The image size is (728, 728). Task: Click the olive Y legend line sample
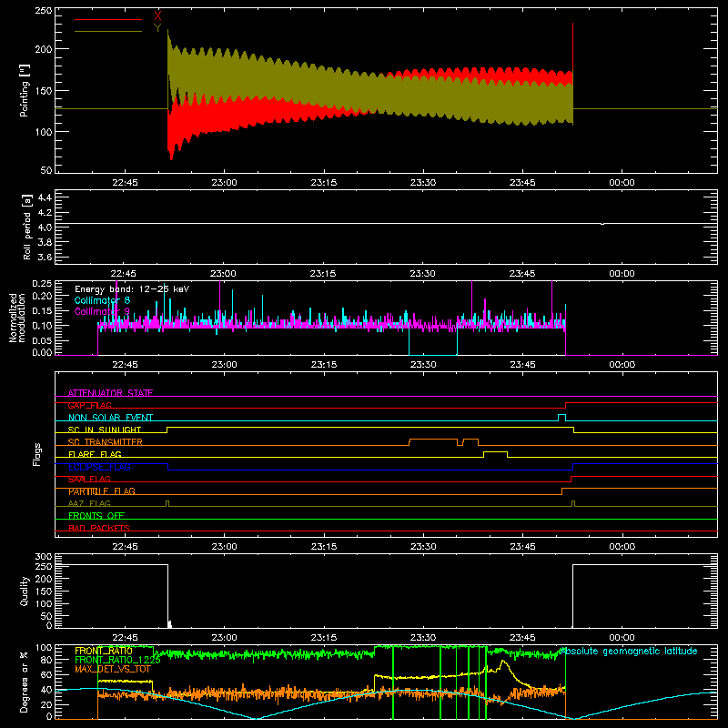(x=107, y=31)
